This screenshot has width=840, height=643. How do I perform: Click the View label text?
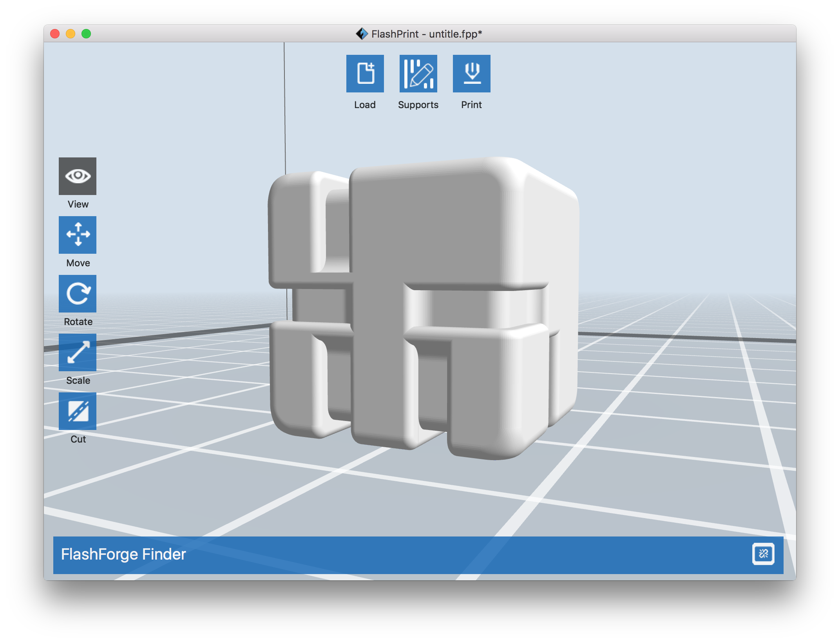[78, 204]
